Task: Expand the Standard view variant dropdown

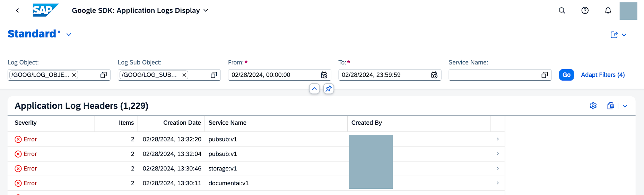Action: 69,35
